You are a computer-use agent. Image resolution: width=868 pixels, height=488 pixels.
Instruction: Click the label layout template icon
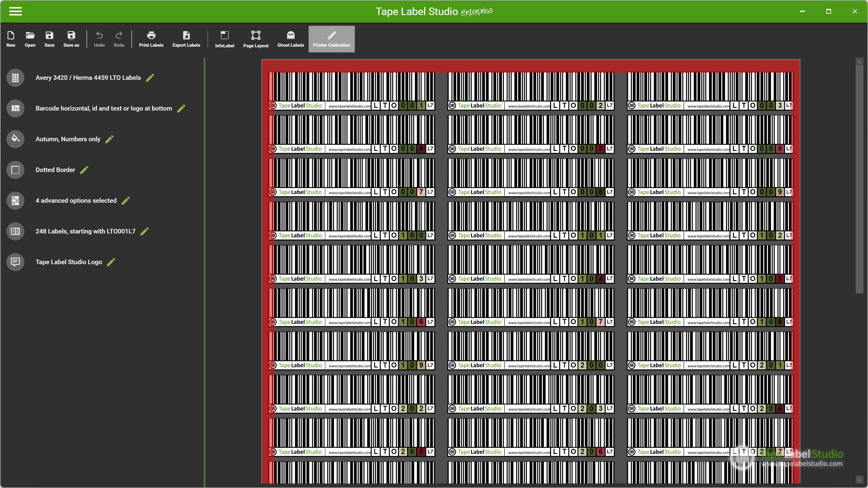(15, 108)
